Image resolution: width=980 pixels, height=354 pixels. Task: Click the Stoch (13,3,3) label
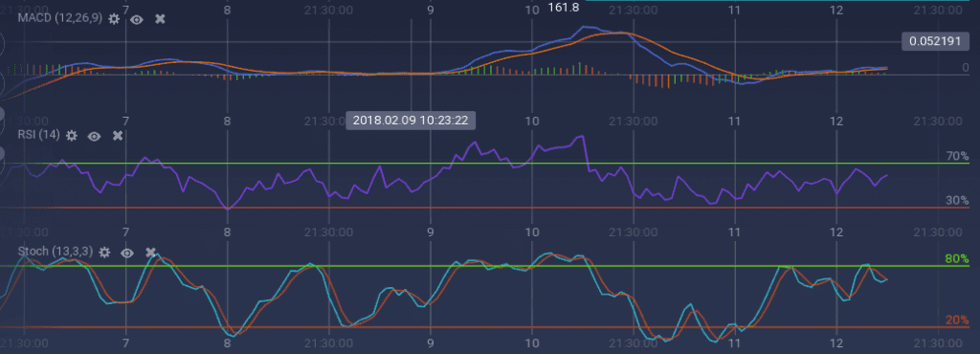[x=55, y=252]
